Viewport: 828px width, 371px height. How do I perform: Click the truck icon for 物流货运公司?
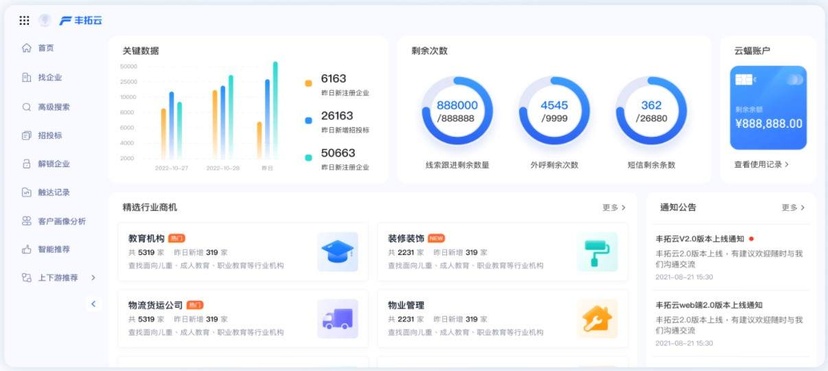click(x=337, y=319)
